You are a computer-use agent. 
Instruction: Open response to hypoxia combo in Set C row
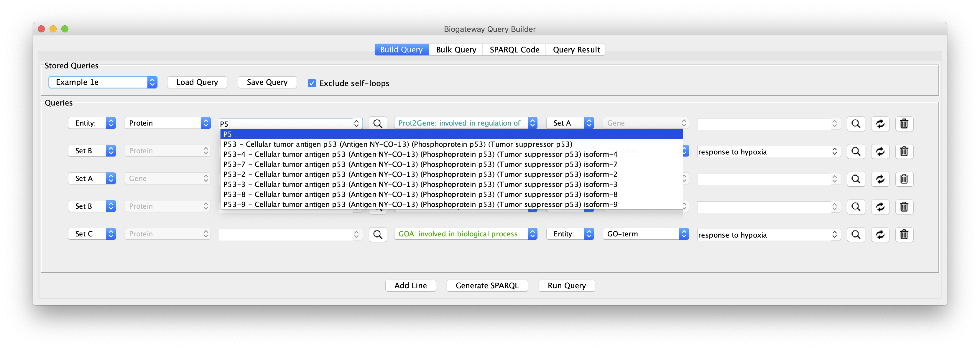769,235
